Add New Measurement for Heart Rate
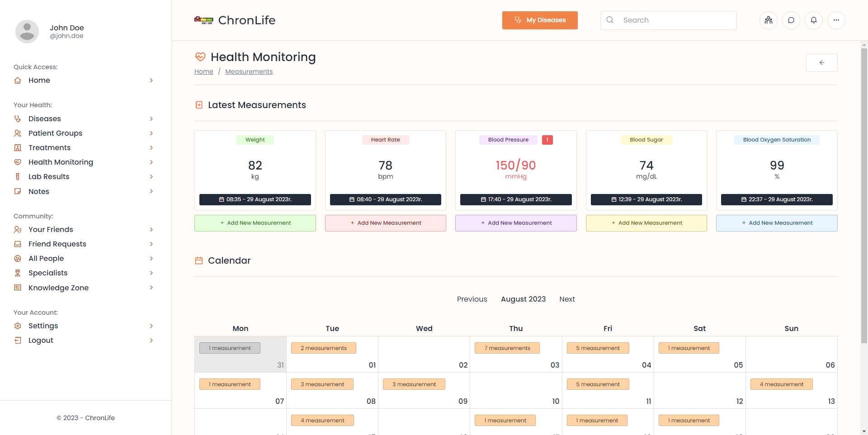 [x=386, y=223]
